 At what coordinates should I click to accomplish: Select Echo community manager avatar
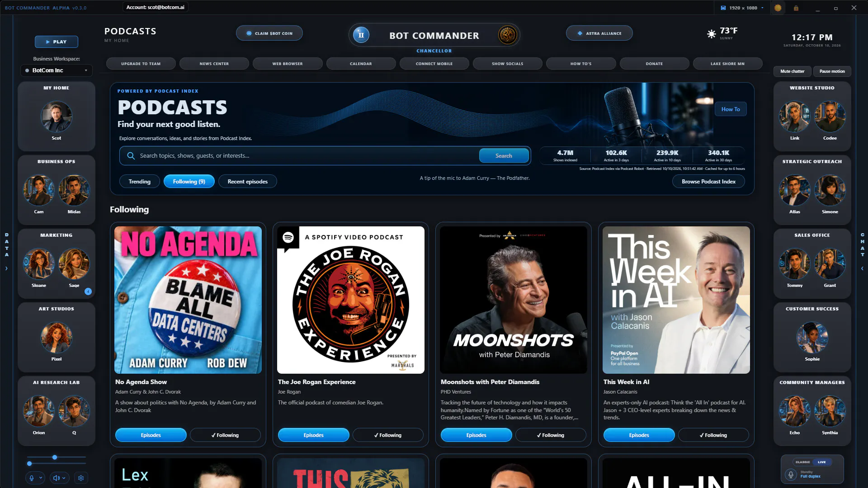click(795, 411)
